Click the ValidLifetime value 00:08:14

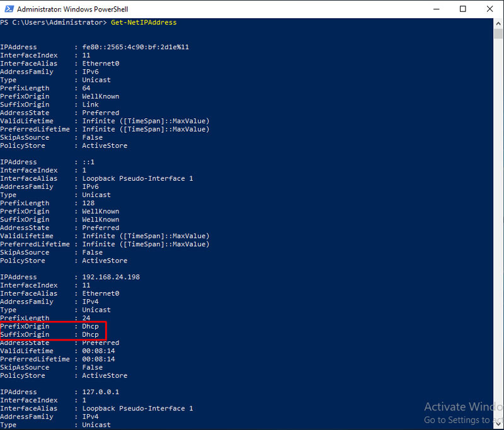[99, 351]
